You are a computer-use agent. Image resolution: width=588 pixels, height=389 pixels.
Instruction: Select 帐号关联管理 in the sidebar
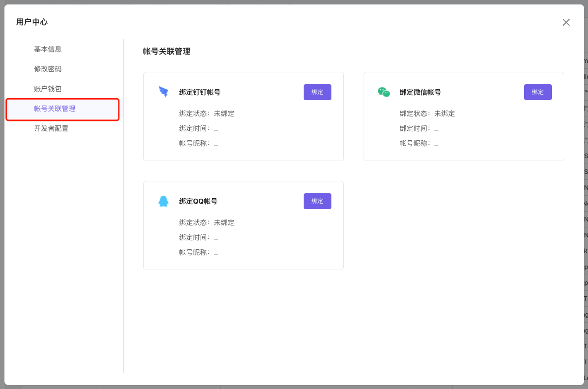tap(62, 109)
